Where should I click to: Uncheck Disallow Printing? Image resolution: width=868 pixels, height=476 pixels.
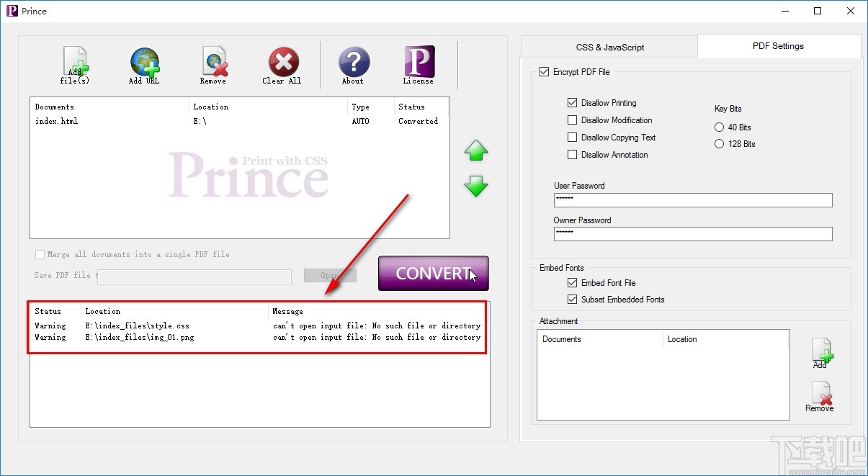click(572, 103)
